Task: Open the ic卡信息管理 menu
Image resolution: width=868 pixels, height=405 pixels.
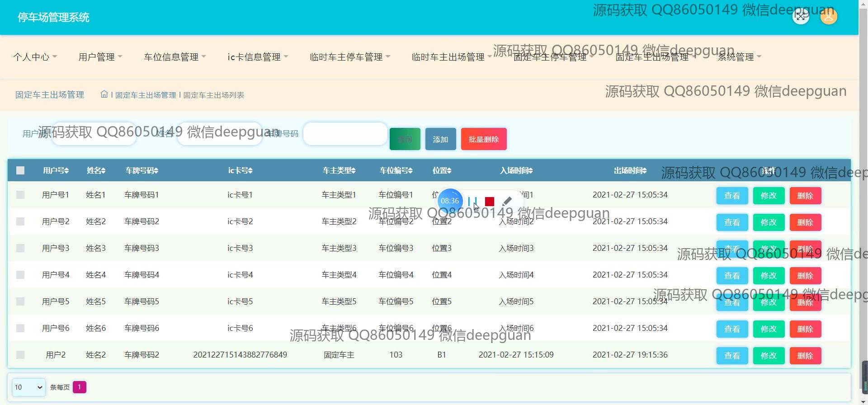Action: [257, 57]
